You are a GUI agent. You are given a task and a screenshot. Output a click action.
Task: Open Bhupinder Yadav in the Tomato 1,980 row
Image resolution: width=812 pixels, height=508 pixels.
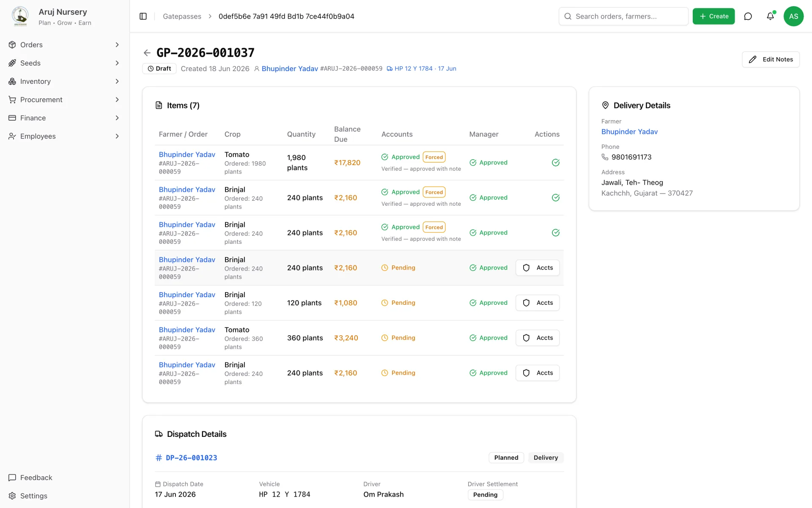[x=187, y=155]
